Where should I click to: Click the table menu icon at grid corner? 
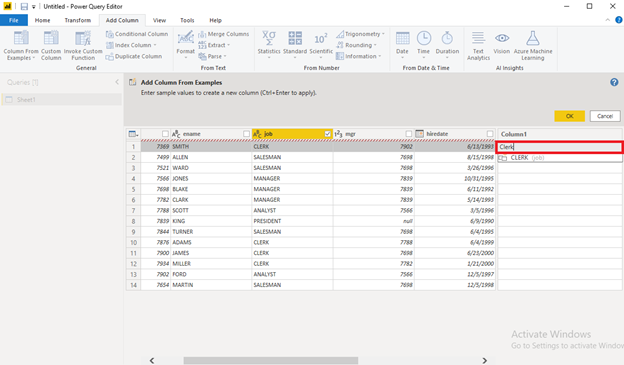point(133,134)
